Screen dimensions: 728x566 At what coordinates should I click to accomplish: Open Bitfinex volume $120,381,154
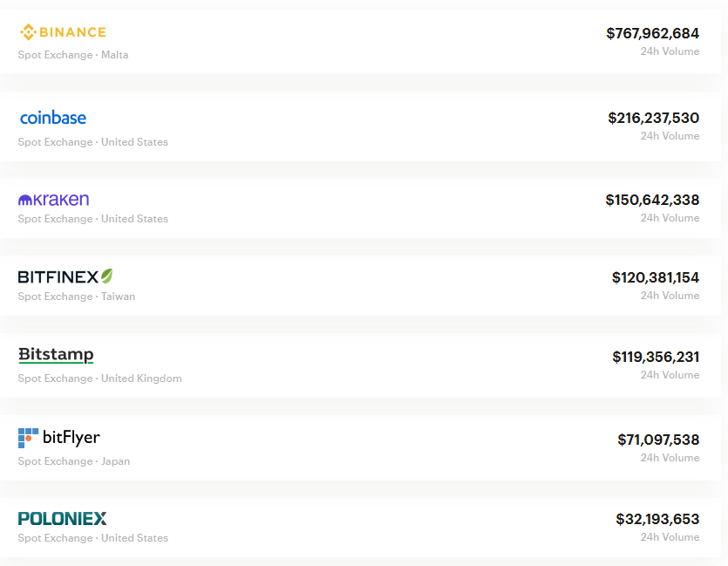tap(655, 277)
